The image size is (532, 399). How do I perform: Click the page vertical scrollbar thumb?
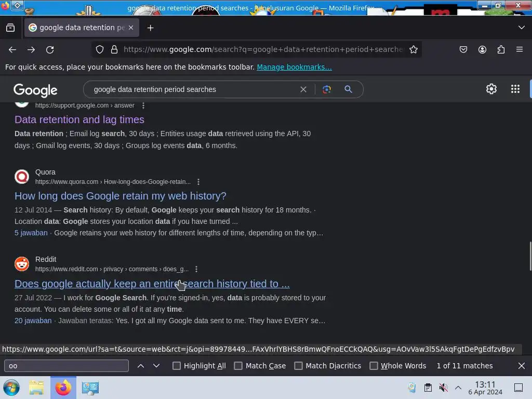(530, 256)
